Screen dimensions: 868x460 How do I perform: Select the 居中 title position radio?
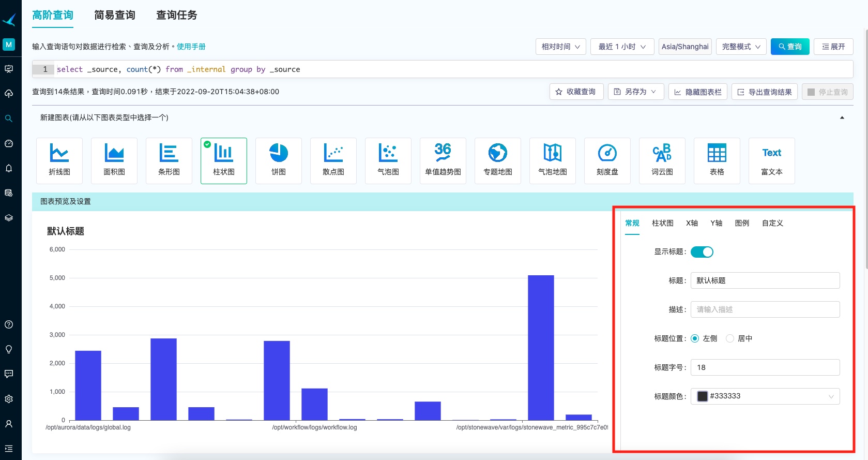pos(730,338)
